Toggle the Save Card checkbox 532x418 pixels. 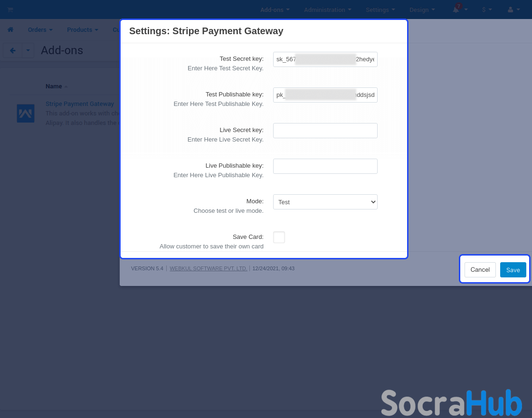click(x=279, y=237)
